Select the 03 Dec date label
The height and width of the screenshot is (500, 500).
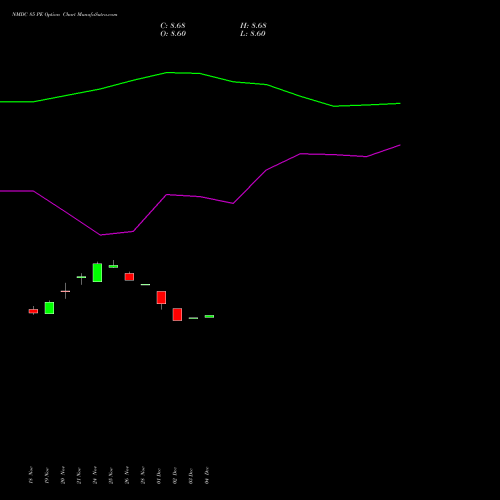pos(191,475)
